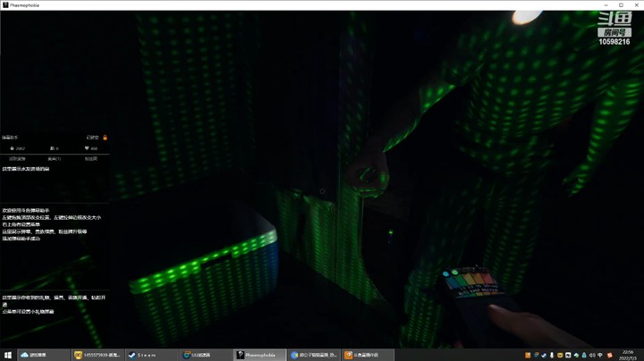This screenshot has width=644, height=361.
Task: Open the Douyu streaming helper taskbar button
Action: pos(368,355)
